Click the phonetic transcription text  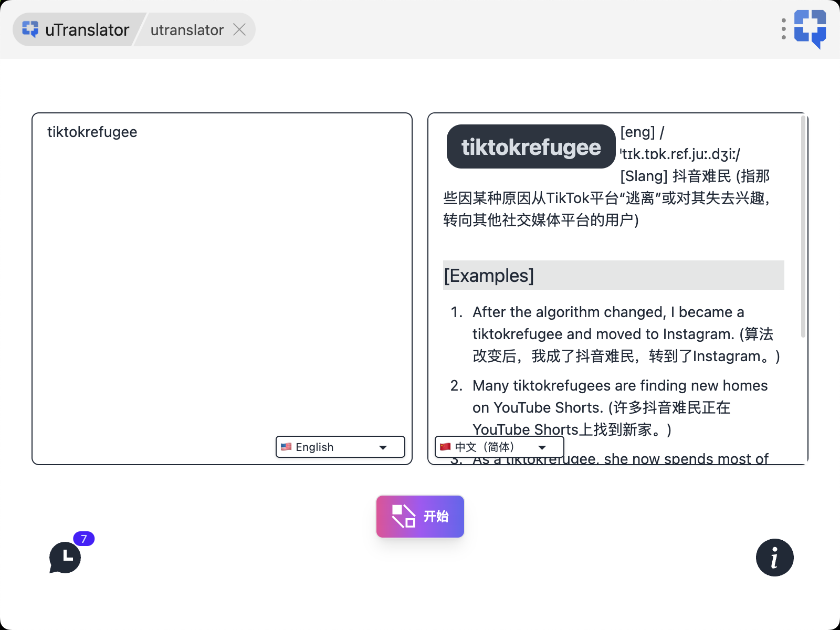pos(680,154)
